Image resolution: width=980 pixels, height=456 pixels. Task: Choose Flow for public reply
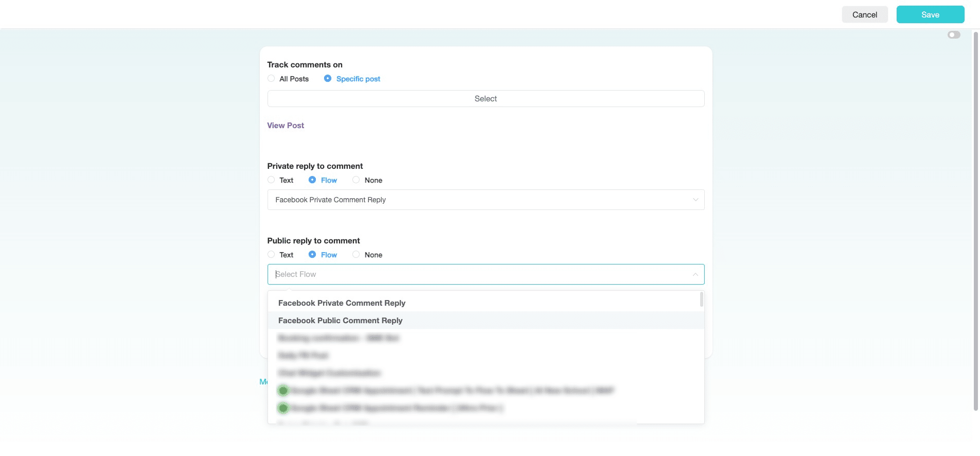tap(312, 255)
